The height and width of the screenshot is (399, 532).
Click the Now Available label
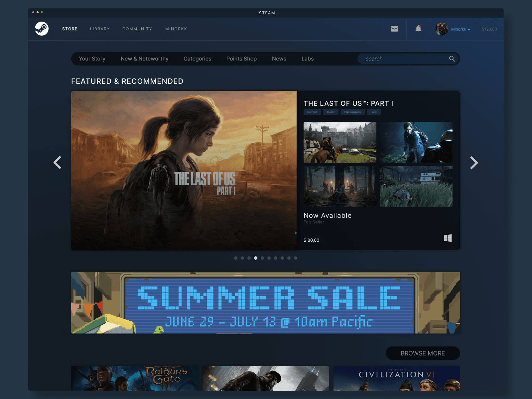(328, 215)
